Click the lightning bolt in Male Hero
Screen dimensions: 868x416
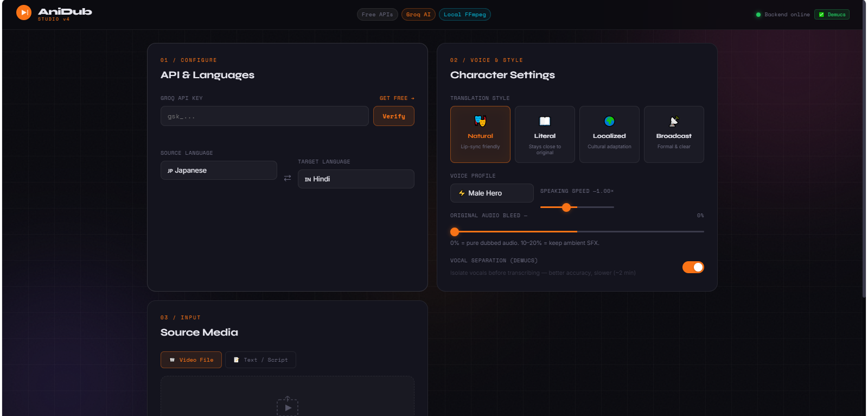point(462,193)
